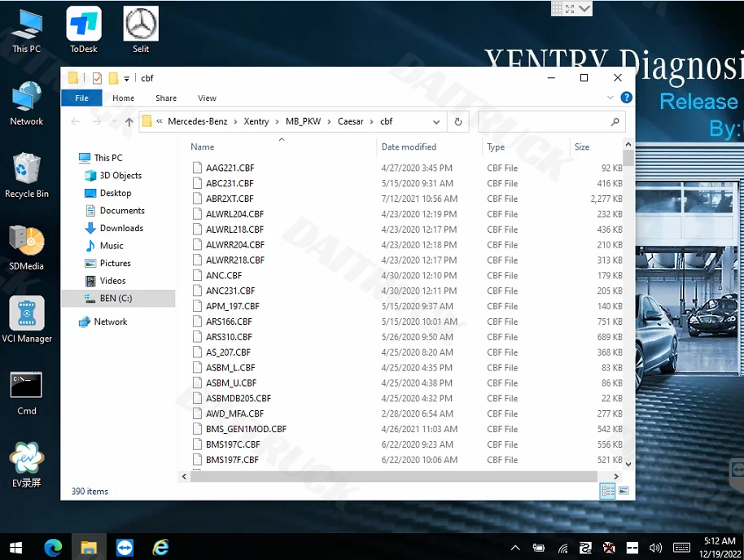Open the volume control in the tray
Viewport: 744px width, 560px height.
pyautogui.click(x=656, y=548)
